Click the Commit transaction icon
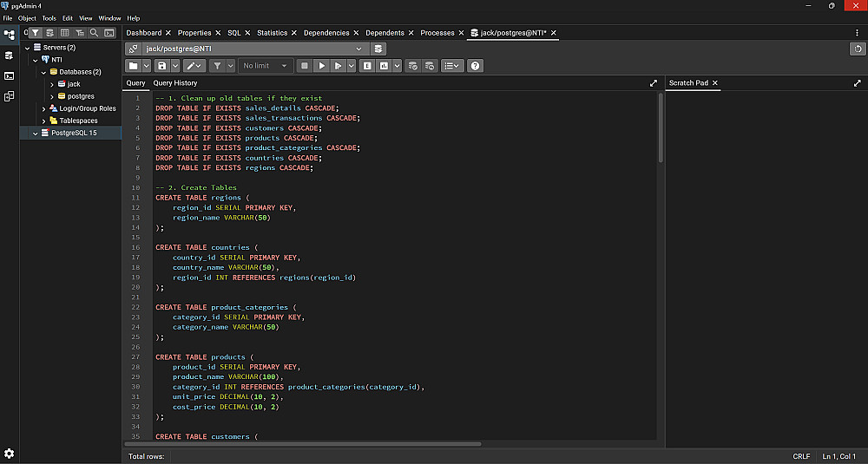 point(413,66)
